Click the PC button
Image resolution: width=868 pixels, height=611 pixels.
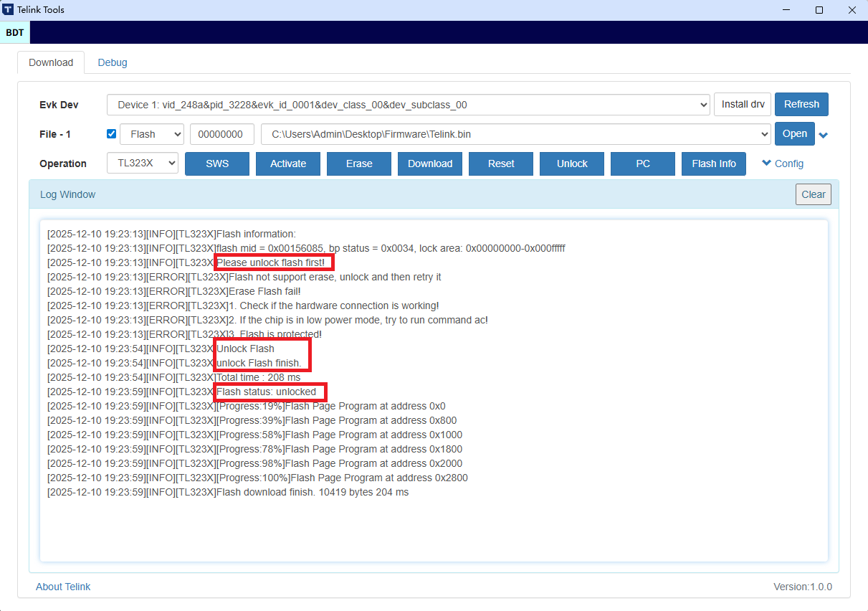coord(642,164)
